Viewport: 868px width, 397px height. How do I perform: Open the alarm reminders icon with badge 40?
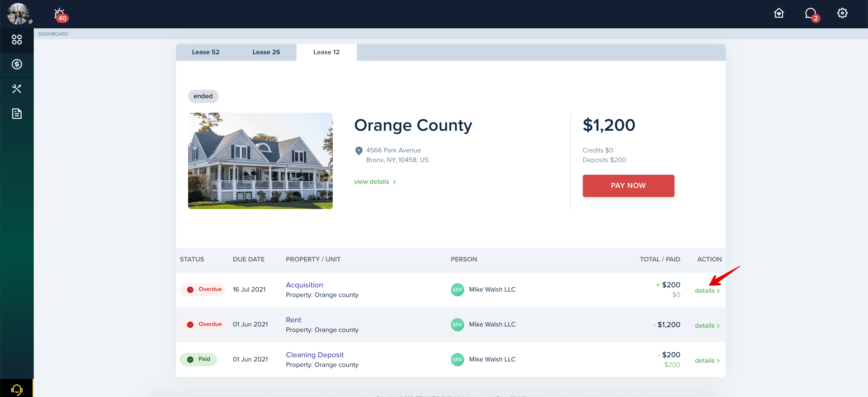[61, 15]
